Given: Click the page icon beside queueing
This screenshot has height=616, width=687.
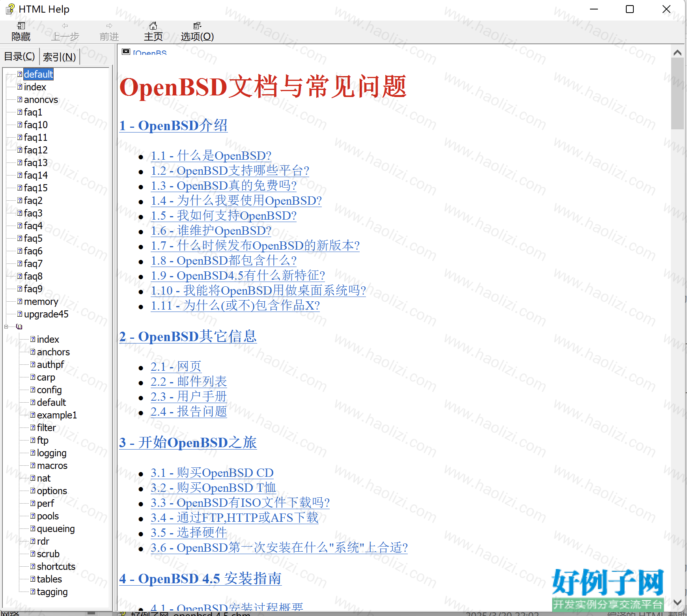Looking at the screenshot, I should click(x=33, y=528).
